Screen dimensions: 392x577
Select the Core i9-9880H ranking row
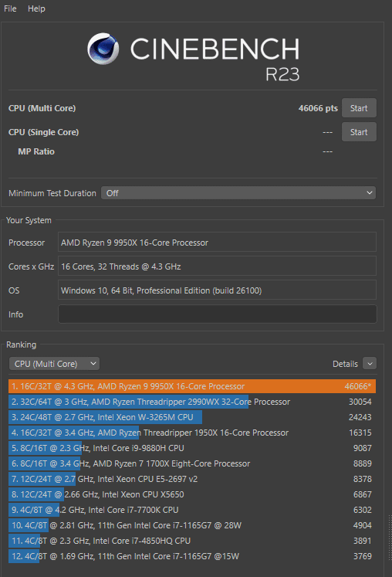(192, 448)
